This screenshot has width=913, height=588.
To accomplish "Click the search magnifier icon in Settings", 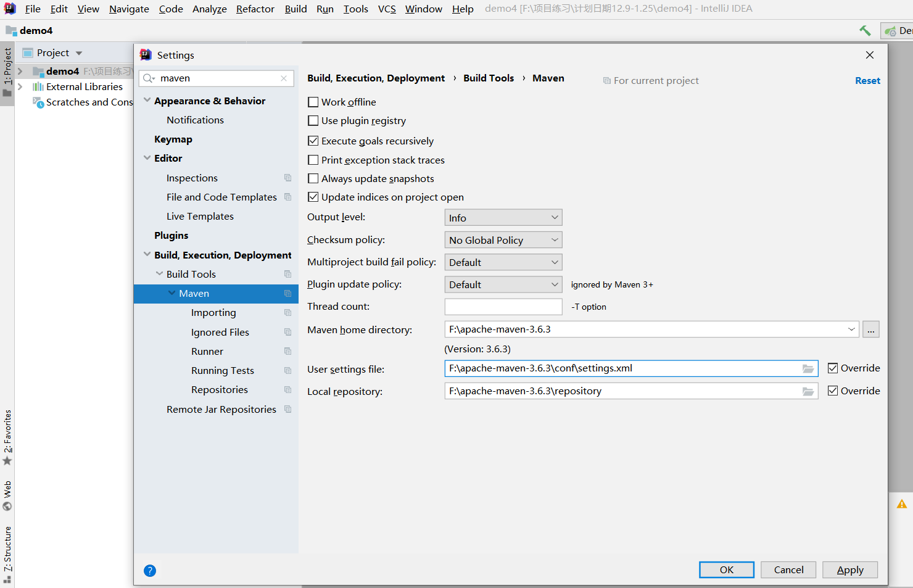I will (x=149, y=78).
